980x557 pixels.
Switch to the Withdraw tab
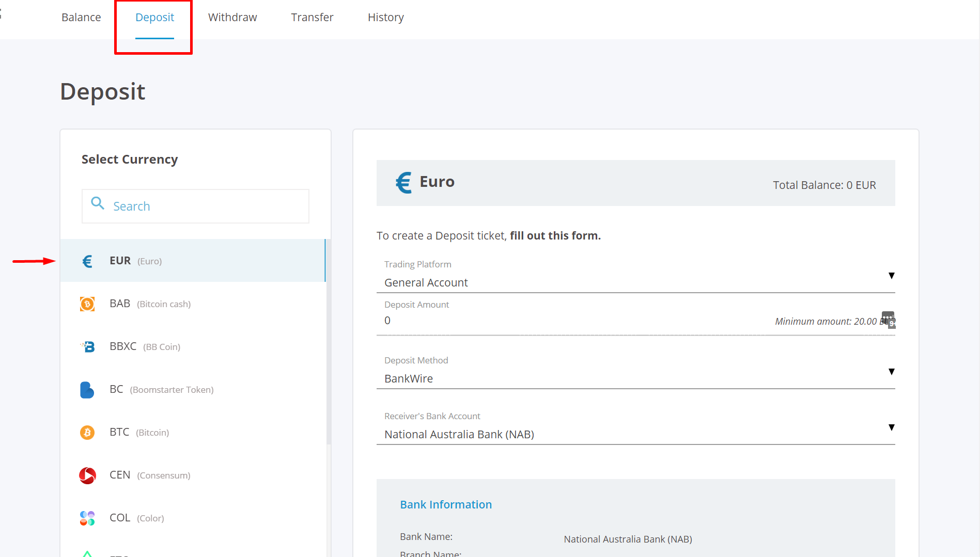click(x=232, y=18)
